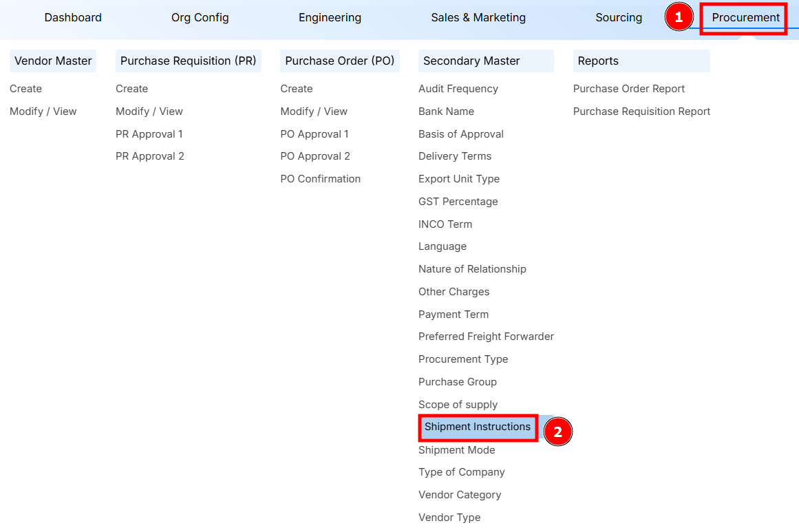Open the Sales & Marketing menu
This screenshot has height=532, width=799.
[478, 17]
